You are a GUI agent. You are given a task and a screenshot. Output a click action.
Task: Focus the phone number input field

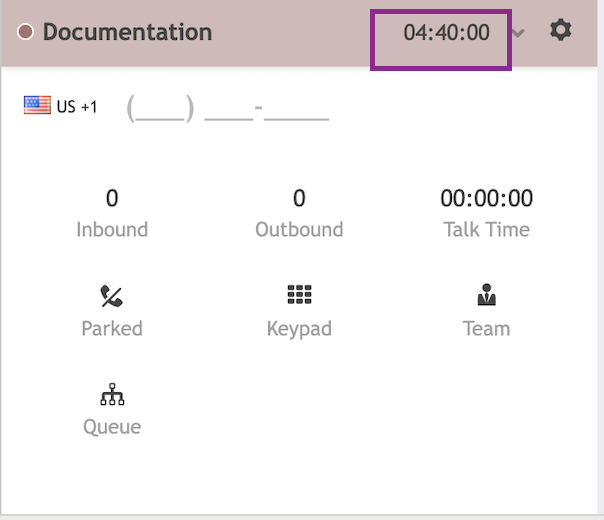point(228,108)
